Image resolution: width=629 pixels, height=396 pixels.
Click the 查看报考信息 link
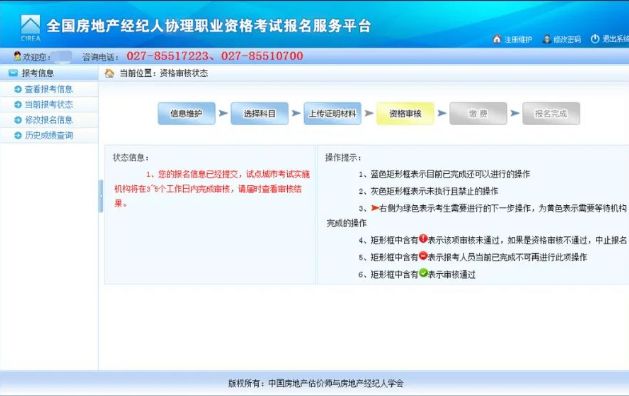pyautogui.click(x=49, y=89)
